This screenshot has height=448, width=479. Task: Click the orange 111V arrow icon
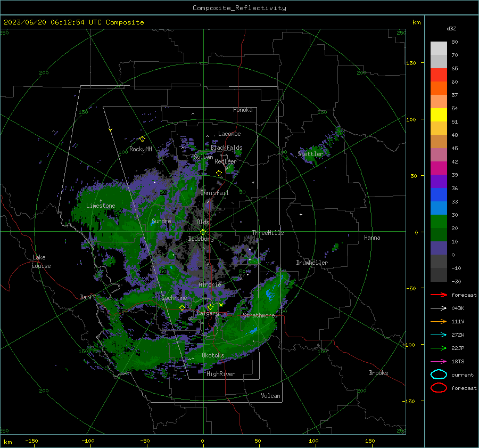pos(439,321)
